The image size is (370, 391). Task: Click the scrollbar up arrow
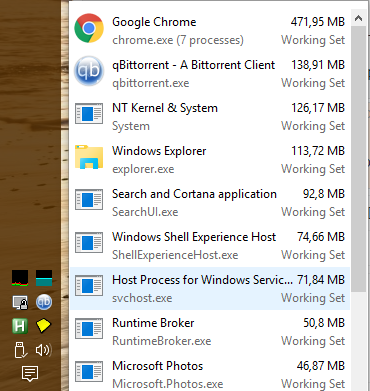pos(358,18)
